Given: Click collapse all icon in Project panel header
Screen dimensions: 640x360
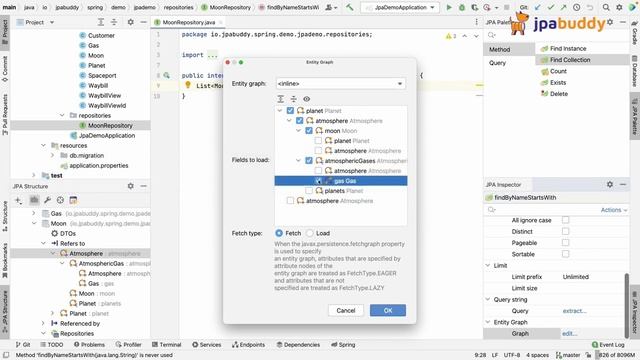Looking at the screenshot, I should [114, 22].
